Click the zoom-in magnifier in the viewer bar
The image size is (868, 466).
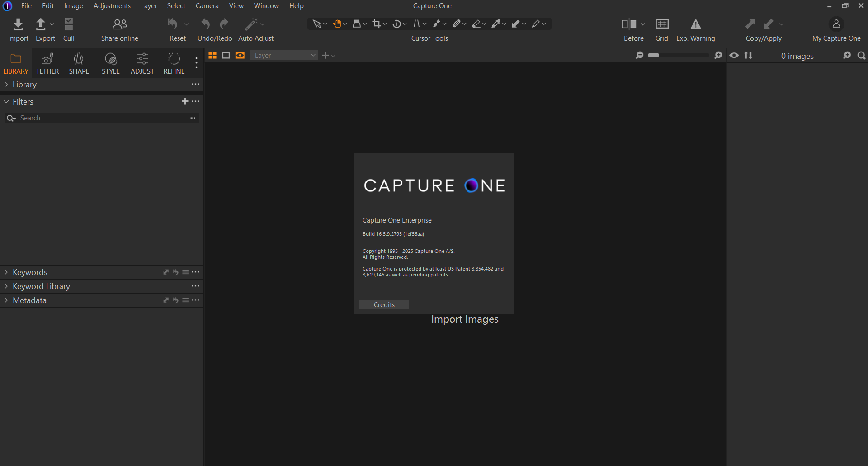pos(718,55)
